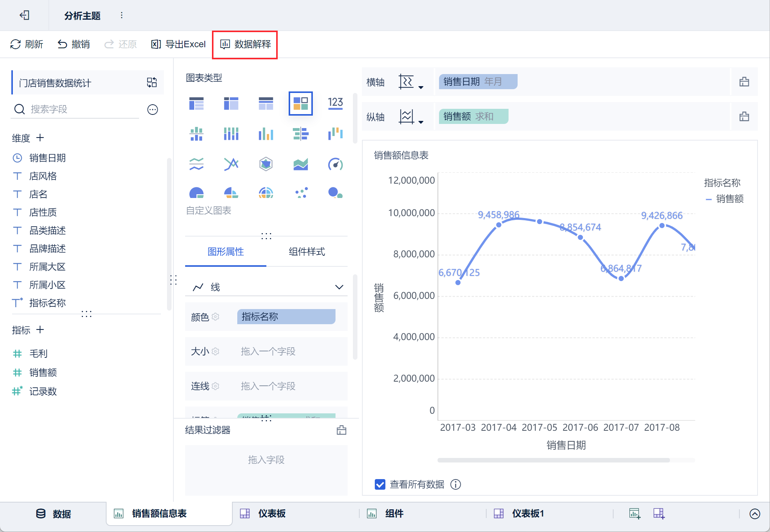Uncheck the 查看所有数据 checkbox

(x=380, y=484)
